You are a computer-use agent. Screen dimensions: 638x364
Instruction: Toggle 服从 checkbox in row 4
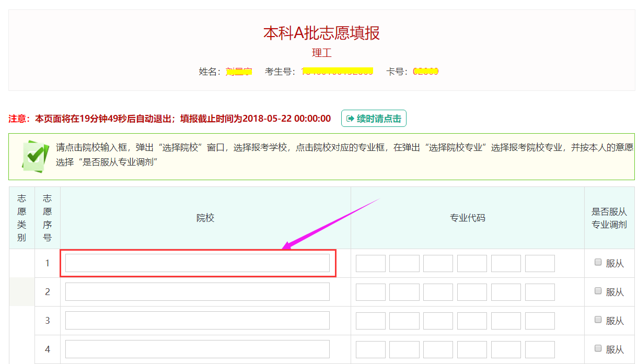pos(598,348)
